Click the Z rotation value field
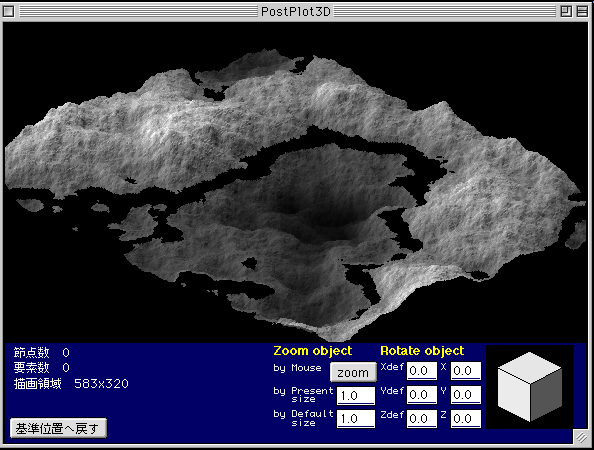The image size is (594, 450). [466, 419]
